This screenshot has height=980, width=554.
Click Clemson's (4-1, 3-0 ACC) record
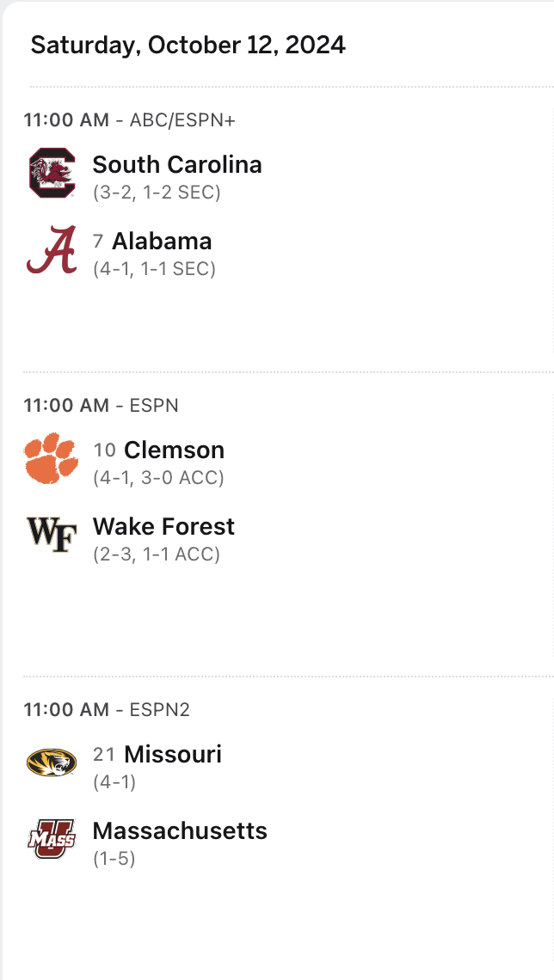point(158,477)
